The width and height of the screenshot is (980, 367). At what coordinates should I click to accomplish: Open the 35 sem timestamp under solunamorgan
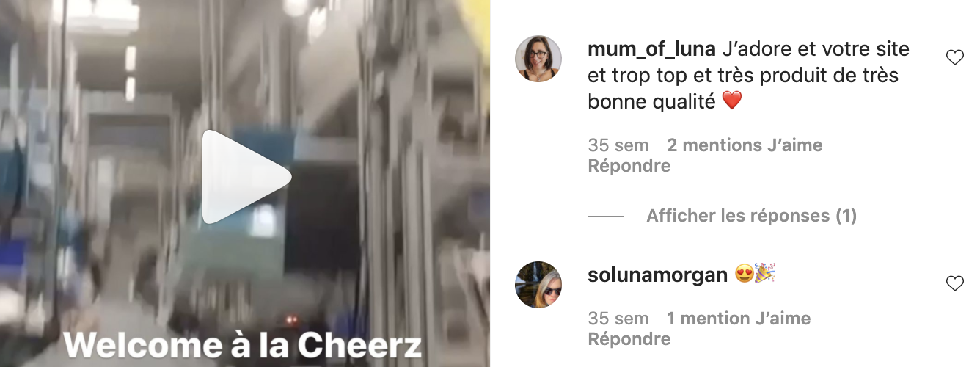pyautogui.click(x=618, y=319)
